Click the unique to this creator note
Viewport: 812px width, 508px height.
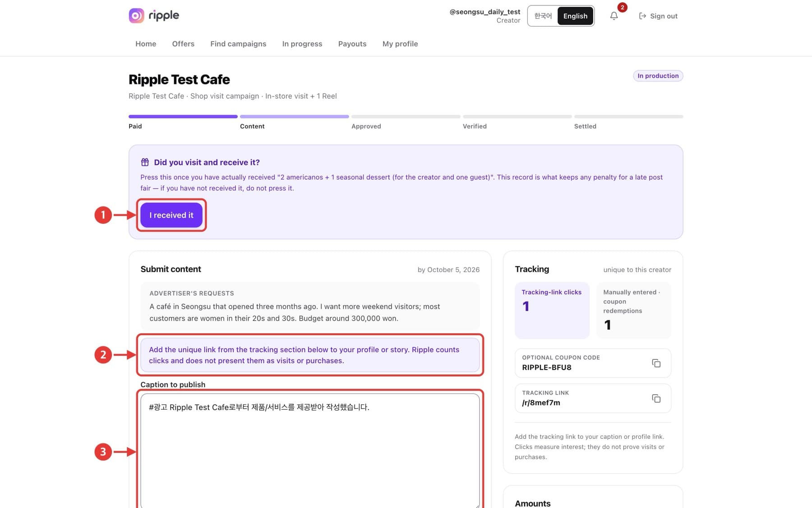tap(637, 270)
